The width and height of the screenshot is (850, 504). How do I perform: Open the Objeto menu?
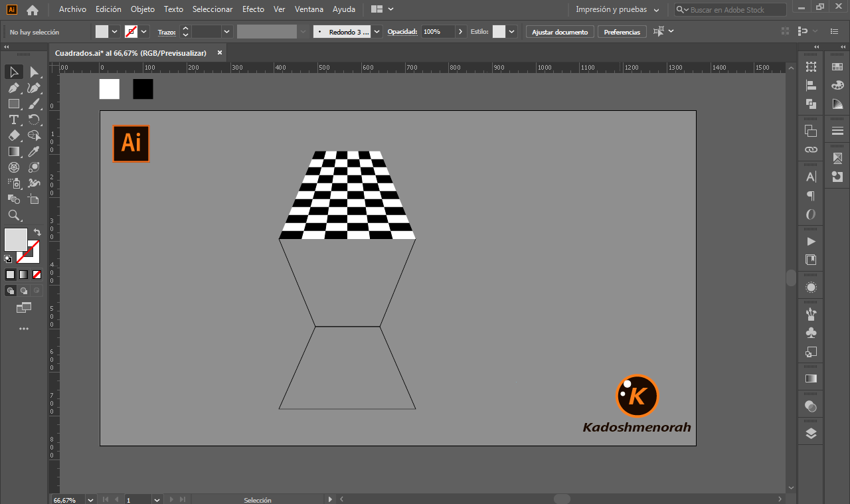pyautogui.click(x=143, y=9)
